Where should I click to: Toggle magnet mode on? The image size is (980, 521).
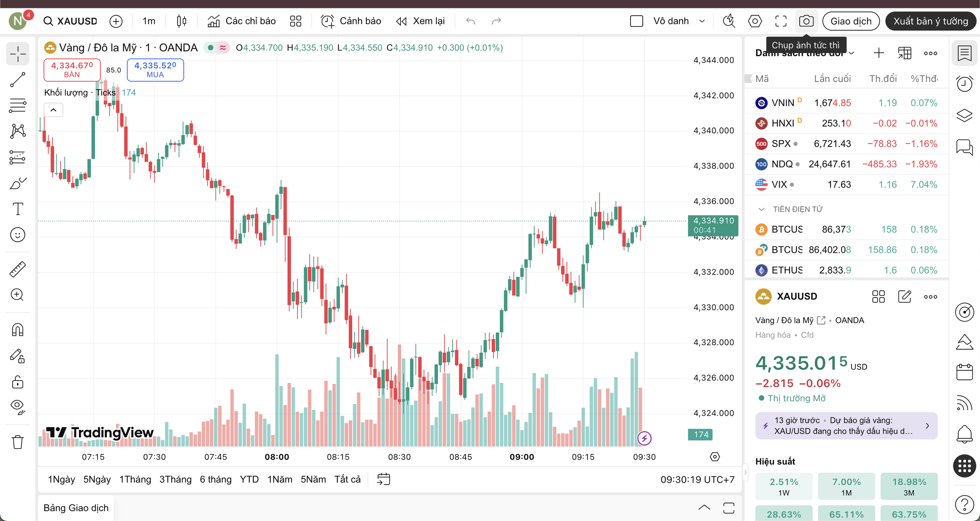pyautogui.click(x=18, y=330)
